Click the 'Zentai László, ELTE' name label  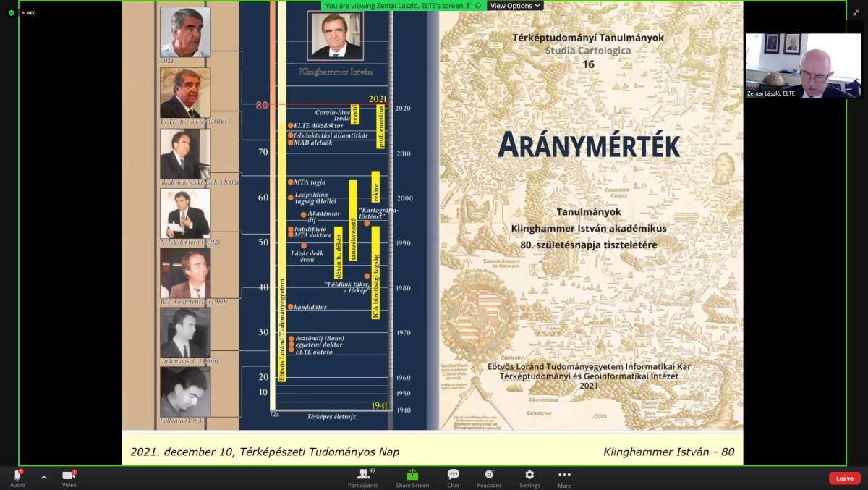(771, 93)
